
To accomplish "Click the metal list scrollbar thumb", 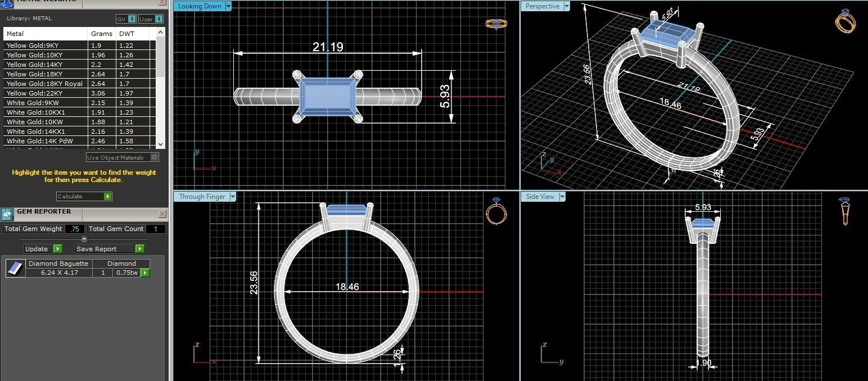I will [161, 57].
